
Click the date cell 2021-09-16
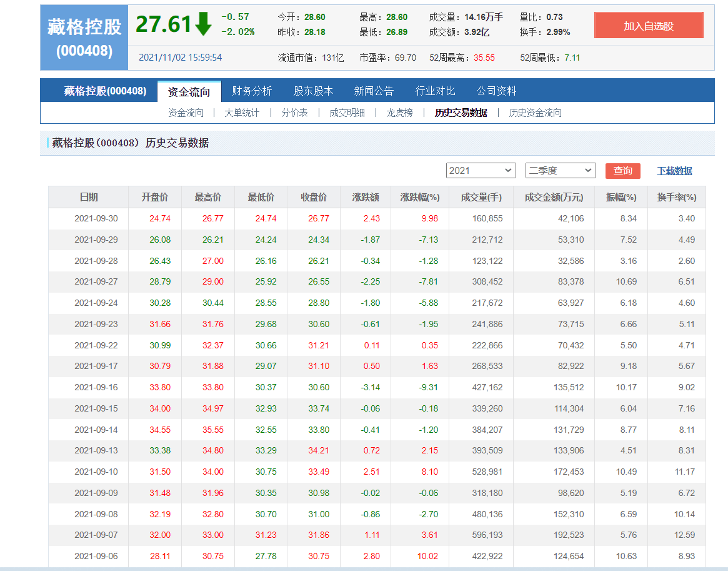96,387
